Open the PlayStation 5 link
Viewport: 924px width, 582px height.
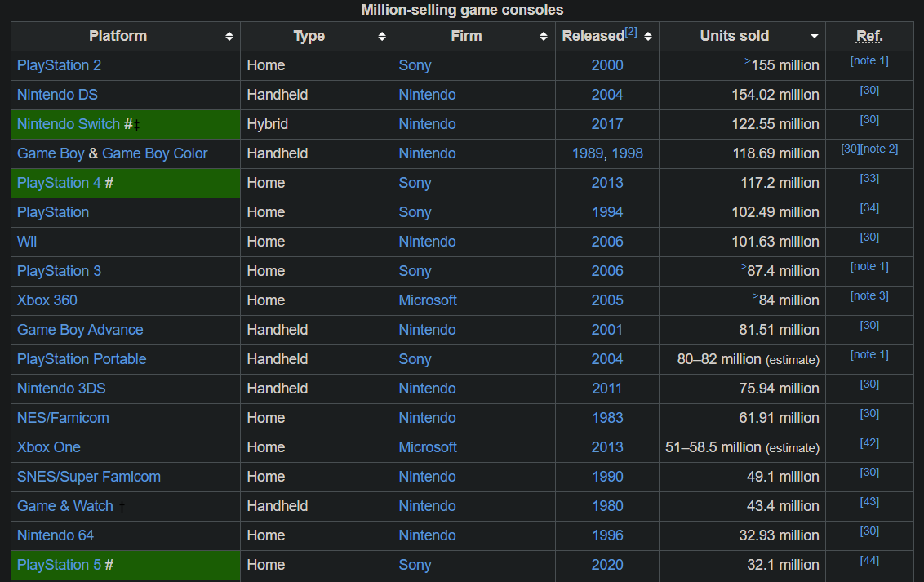59,566
